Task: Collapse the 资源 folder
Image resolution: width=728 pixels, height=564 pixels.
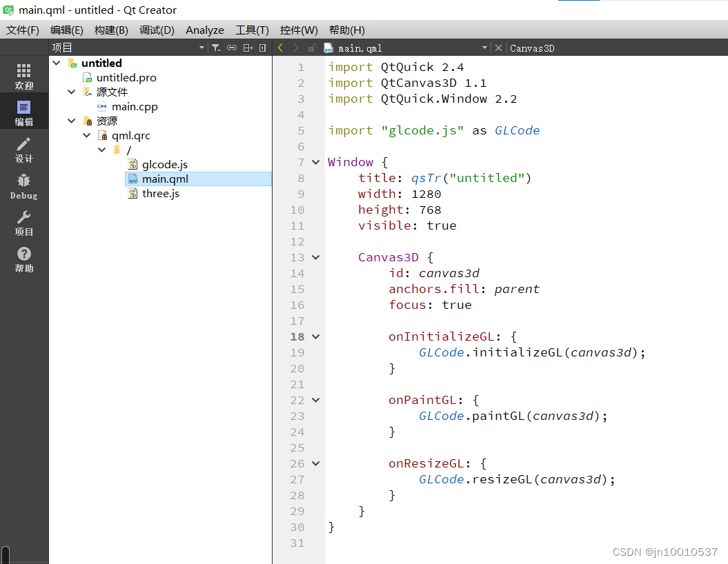Action: tap(72, 121)
